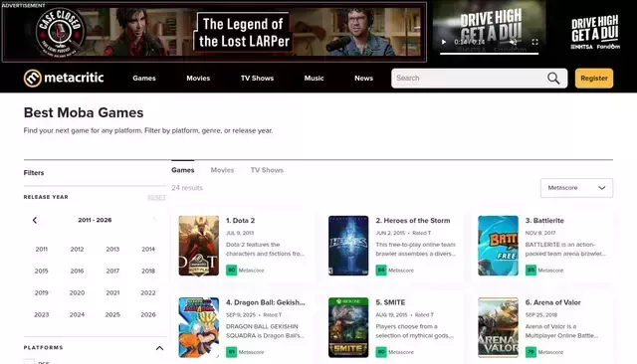Seek on the ad video progress bar

click(489, 54)
